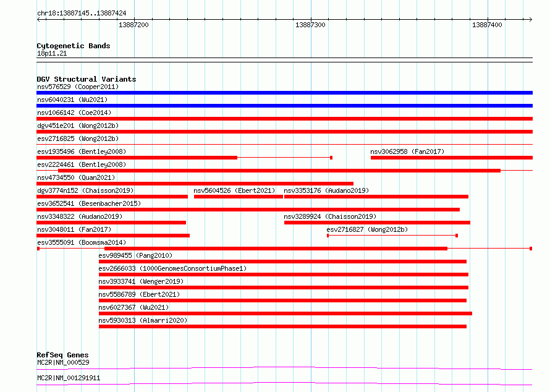The height and width of the screenshot is (392, 550).
Task: Click the red bar under nsv3062958
Action: [452, 158]
